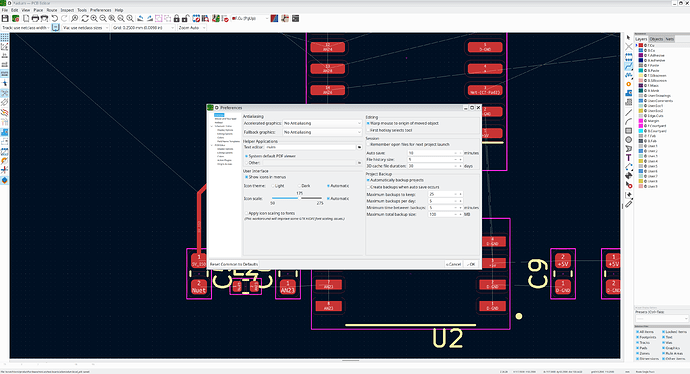Open Board Setup from the top toolbar

click(15, 18)
